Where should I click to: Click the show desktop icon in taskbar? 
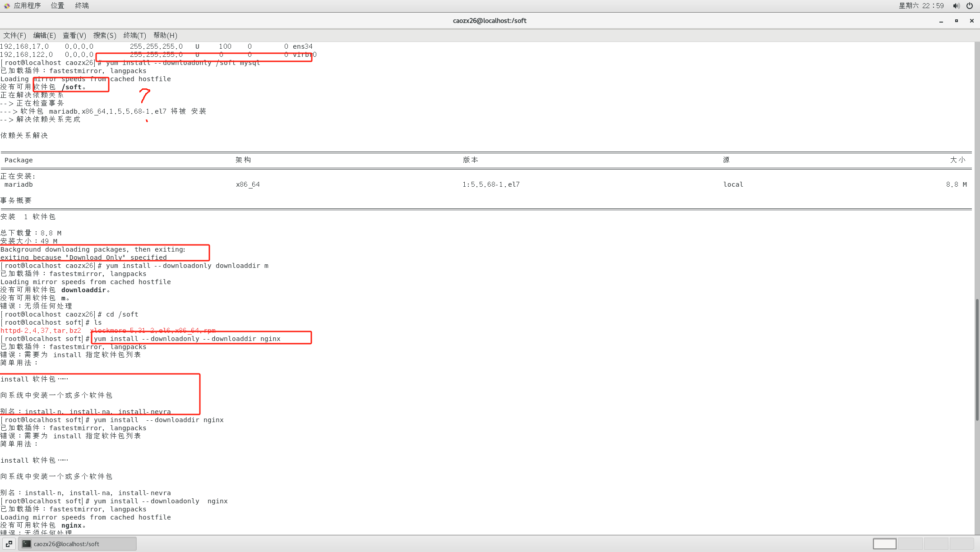point(9,544)
